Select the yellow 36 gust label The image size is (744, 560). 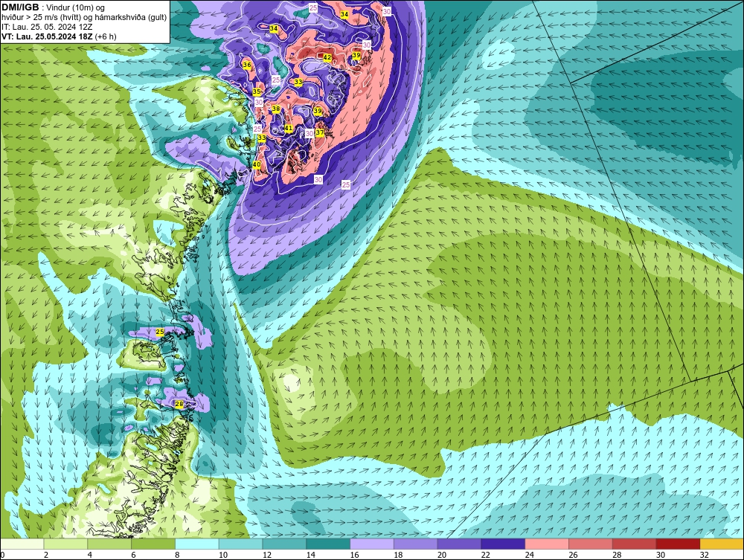click(247, 65)
